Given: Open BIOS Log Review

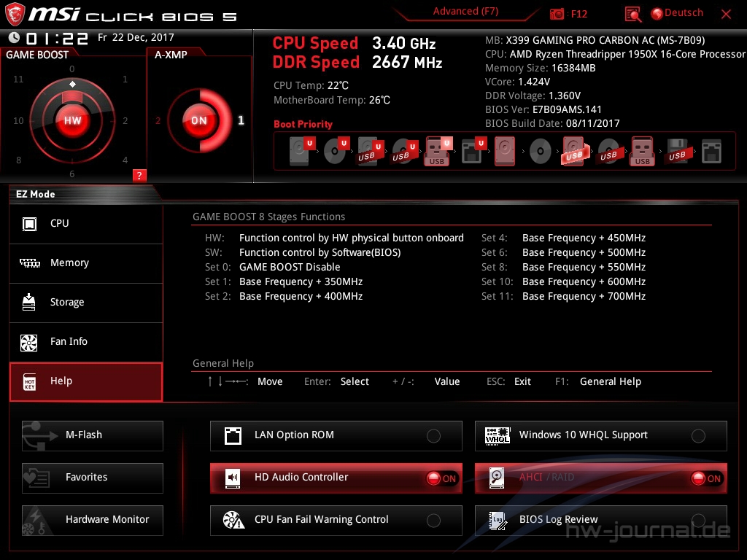Looking at the screenshot, I should point(601,520).
